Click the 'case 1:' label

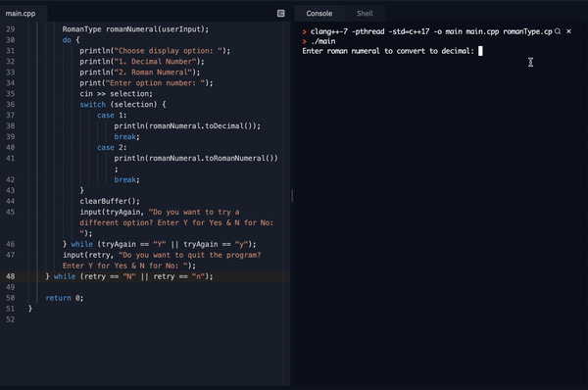(x=112, y=115)
